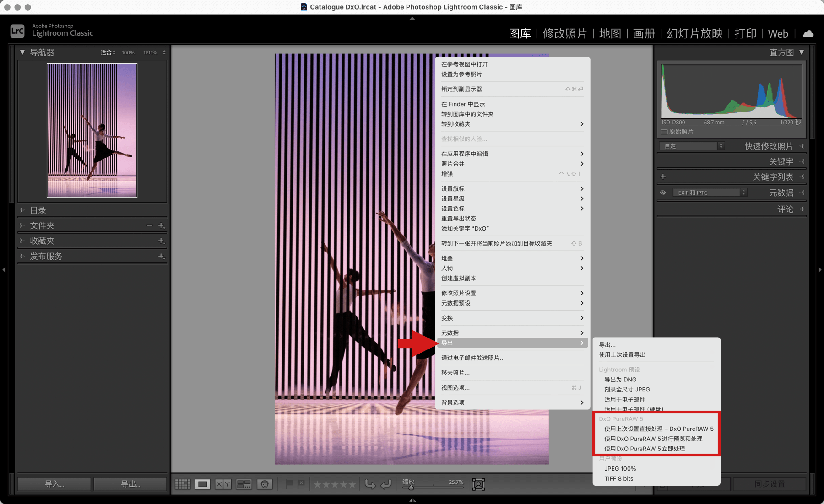This screenshot has height=504, width=824.
Task: Open XY Compare view
Action: (223, 484)
